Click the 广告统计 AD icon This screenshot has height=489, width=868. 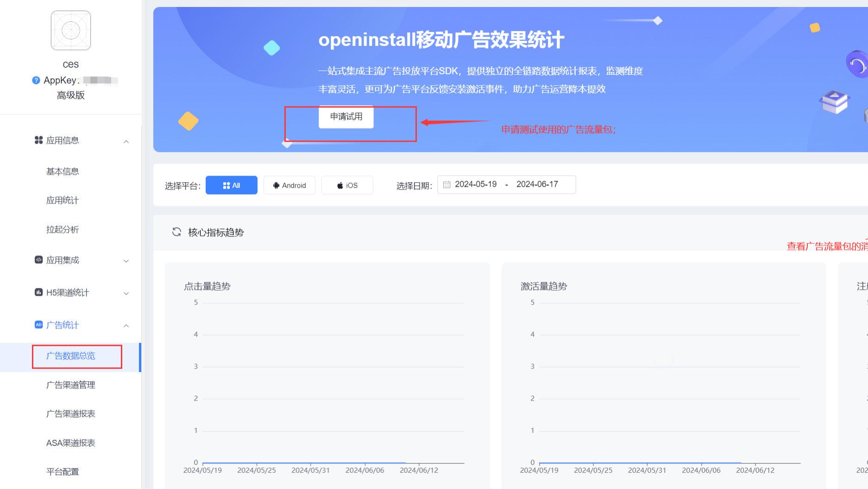tap(39, 324)
